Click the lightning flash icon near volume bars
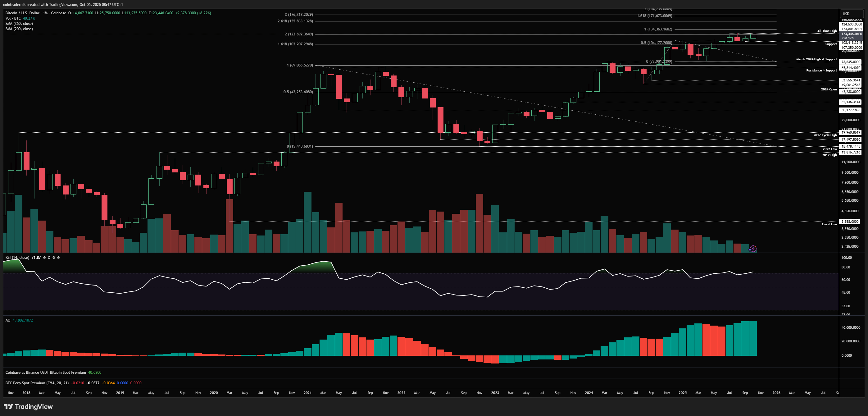 (x=753, y=249)
